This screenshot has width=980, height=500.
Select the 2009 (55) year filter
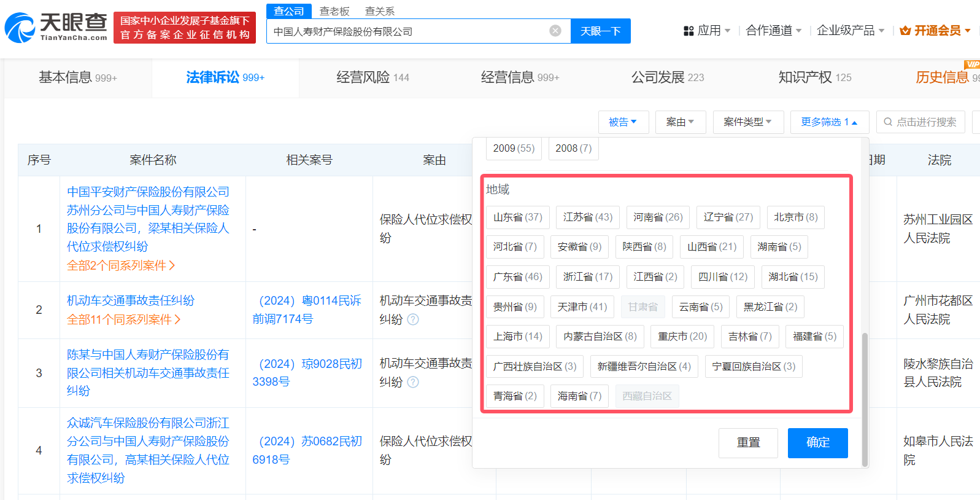click(514, 148)
